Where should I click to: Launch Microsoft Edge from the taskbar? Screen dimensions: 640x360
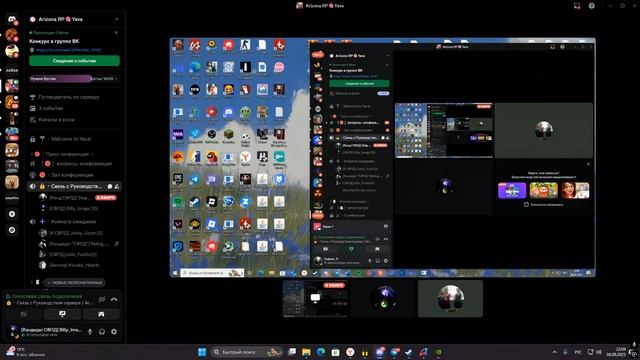point(321,352)
